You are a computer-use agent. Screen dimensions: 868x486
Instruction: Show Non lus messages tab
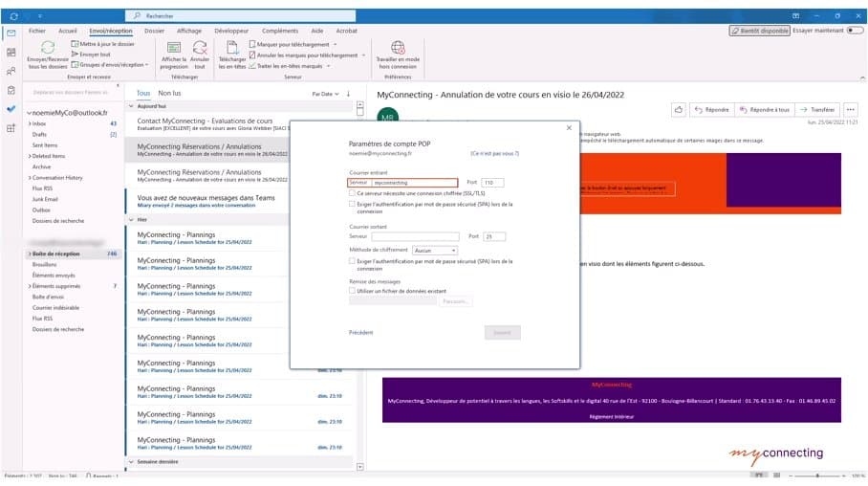point(169,93)
